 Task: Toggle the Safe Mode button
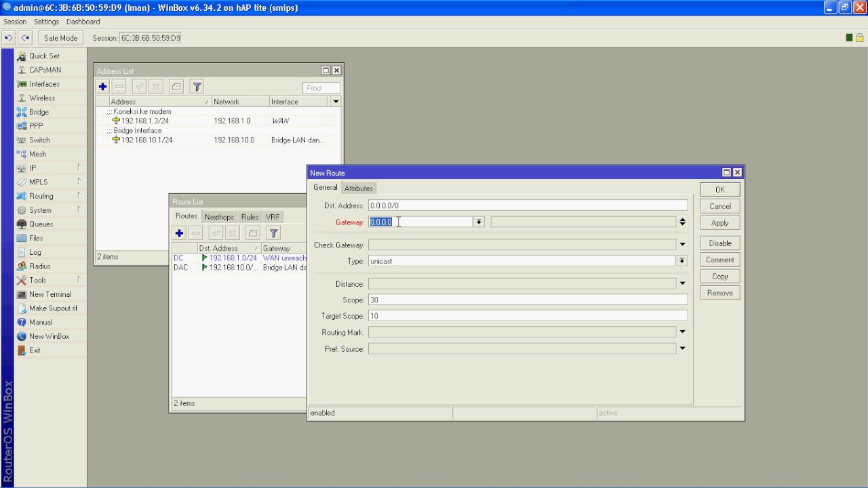coord(60,38)
